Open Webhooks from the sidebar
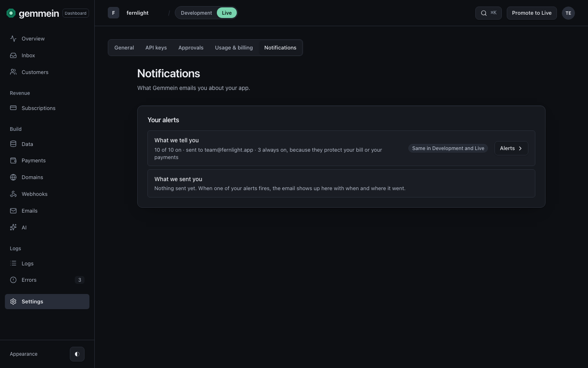The width and height of the screenshot is (588, 368). pyautogui.click(x=47, y=194)
